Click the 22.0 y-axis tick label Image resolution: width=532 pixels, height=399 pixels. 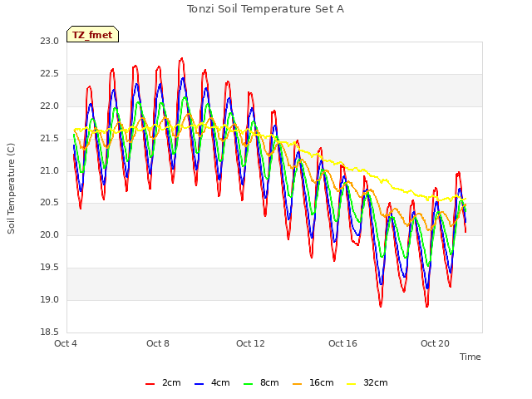pos(49,106)
